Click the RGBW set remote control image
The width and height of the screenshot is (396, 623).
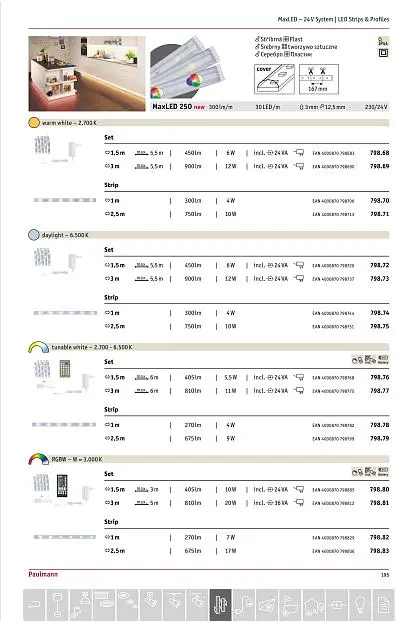pos(62,486)
